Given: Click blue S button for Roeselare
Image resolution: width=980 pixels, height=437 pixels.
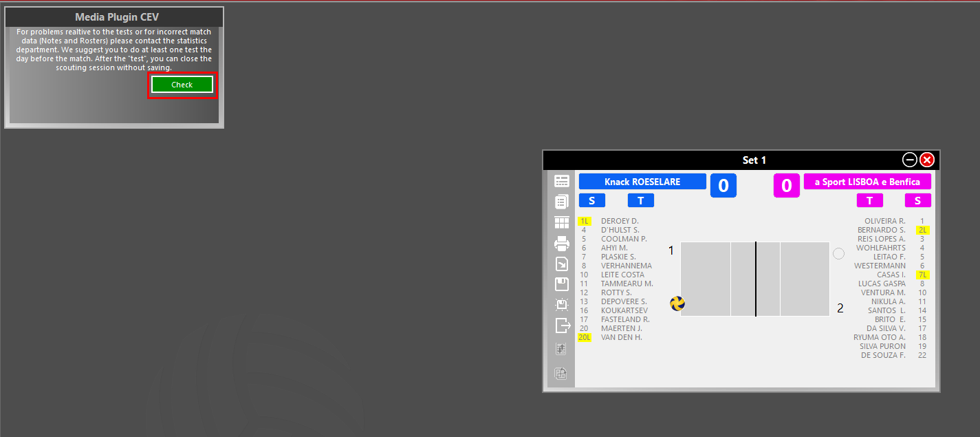Looking at the screenshot, I should (x=591, y=200).
